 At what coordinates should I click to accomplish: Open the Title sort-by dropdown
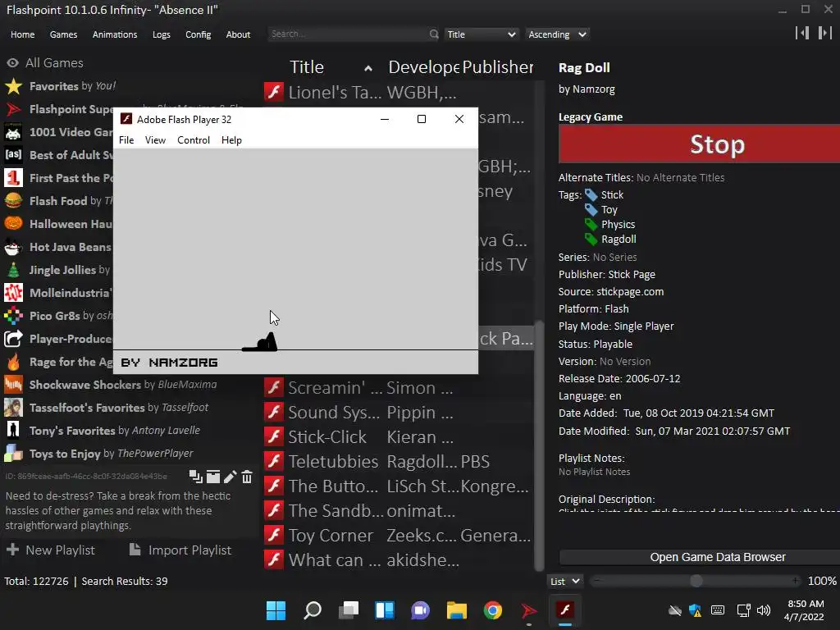481,34
